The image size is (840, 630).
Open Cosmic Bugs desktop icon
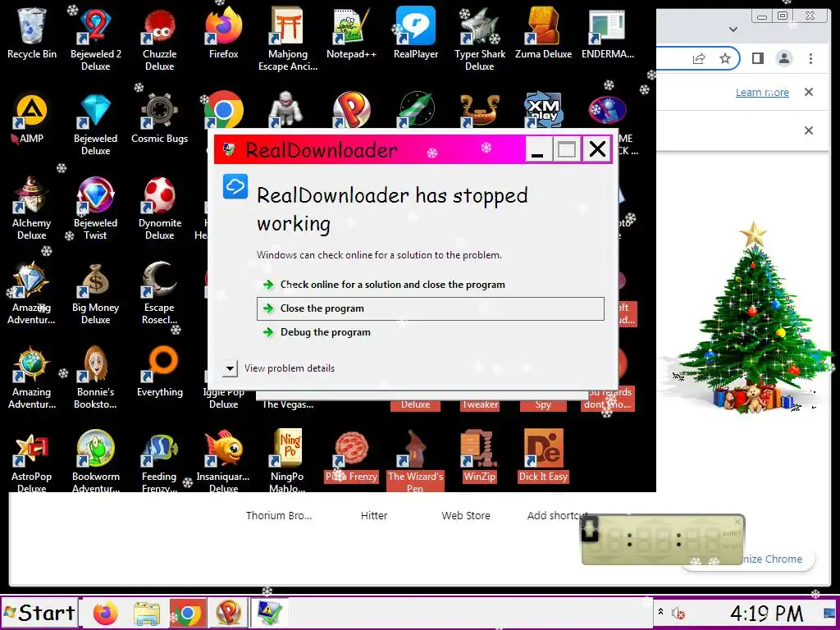[x=160, y=118]
